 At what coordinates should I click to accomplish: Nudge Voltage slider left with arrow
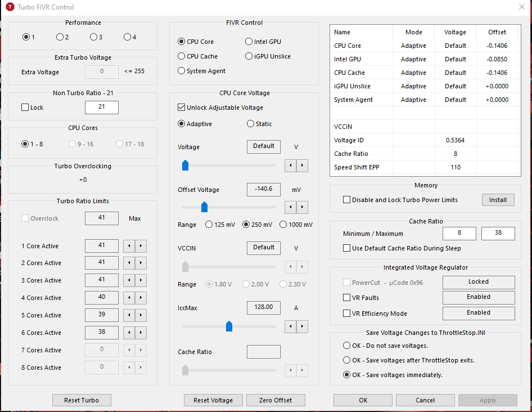click(x=290, y=165)
